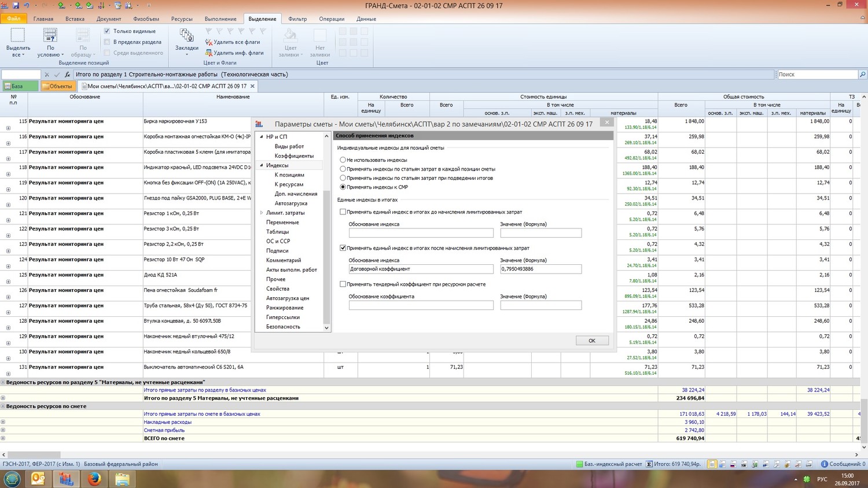The width and height of the screenshot is (868, 488).
Task: Open Firefox from the taskbar
Action: click(x=94, y=479)
